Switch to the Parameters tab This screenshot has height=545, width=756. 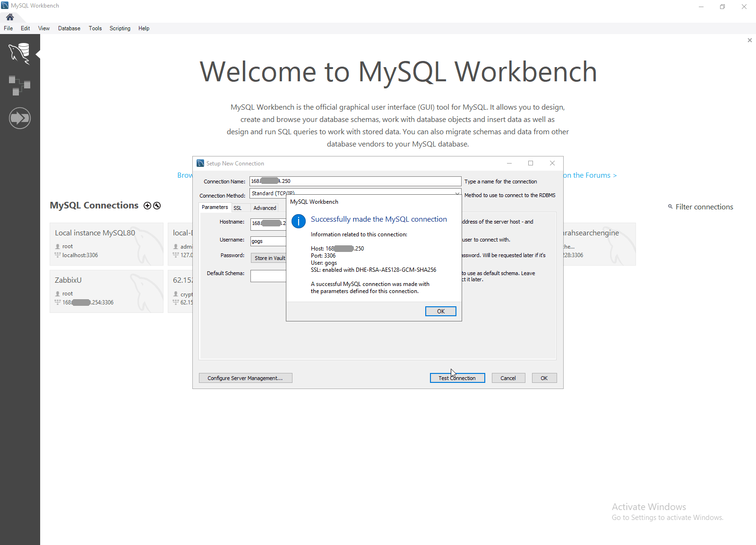coord(215,207)
